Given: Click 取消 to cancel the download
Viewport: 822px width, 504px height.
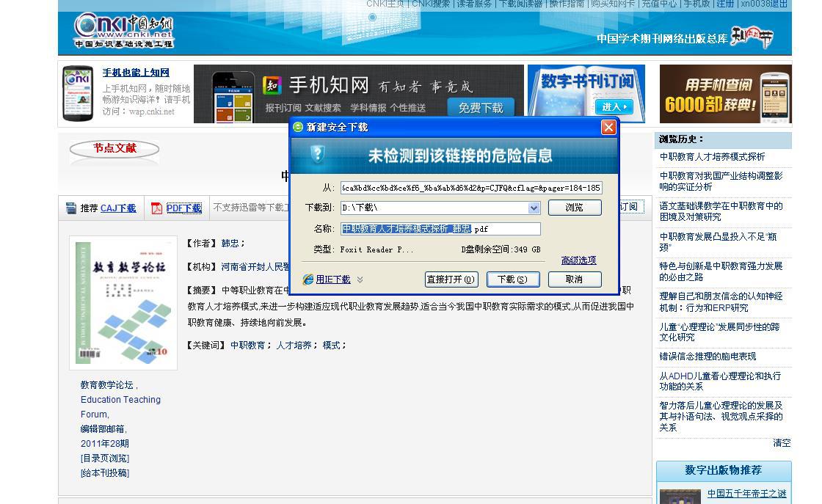Looking at the screenshot, I should click(x=575, y=280).
